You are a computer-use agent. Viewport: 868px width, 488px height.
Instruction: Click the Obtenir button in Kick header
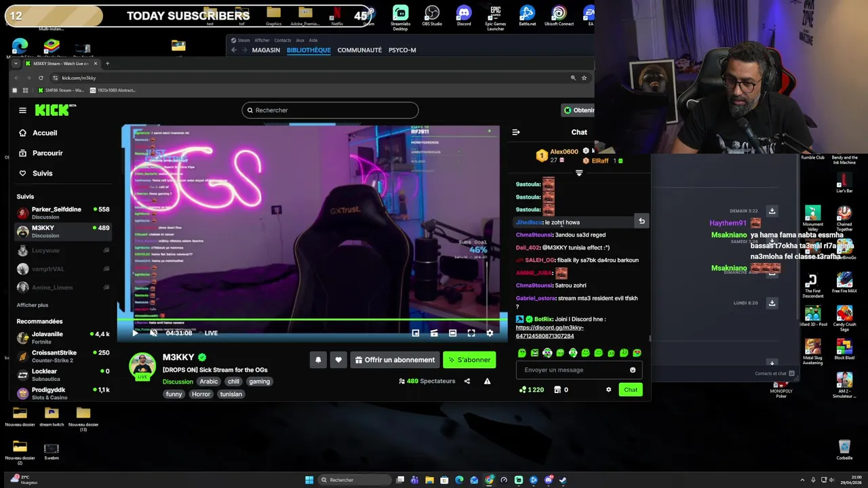coord(579,110)
